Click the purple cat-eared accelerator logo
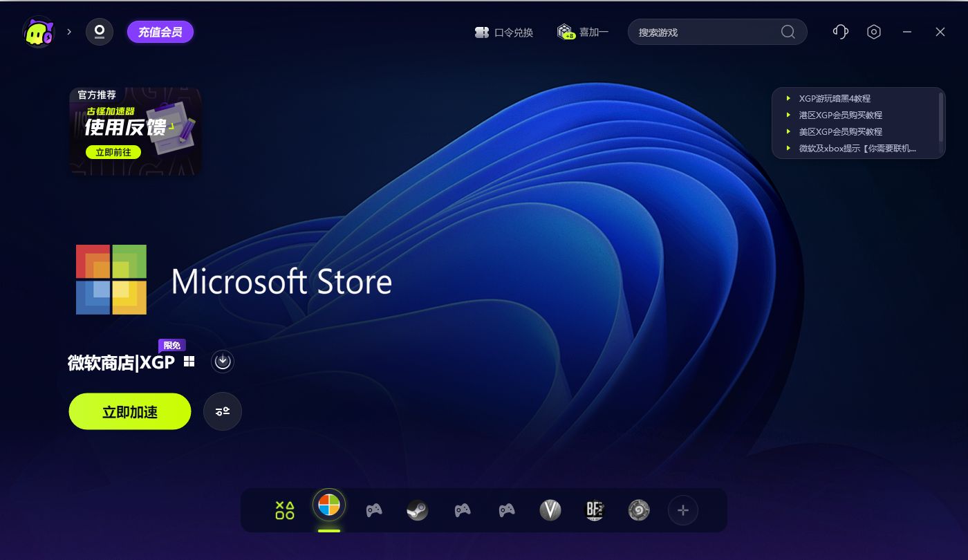The height and width of the screenshot is (560, 968). coord(38,32)
